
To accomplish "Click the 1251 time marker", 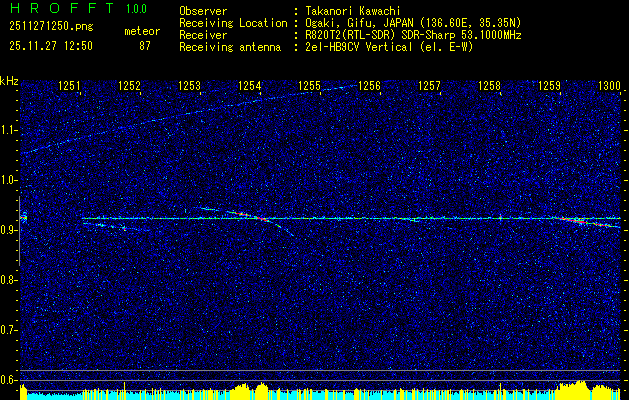I will [x=69, y=85].
